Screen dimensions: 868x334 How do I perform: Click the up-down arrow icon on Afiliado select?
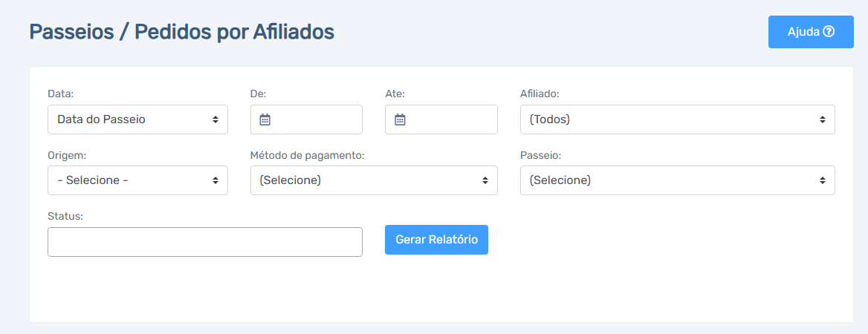[823, 119]
